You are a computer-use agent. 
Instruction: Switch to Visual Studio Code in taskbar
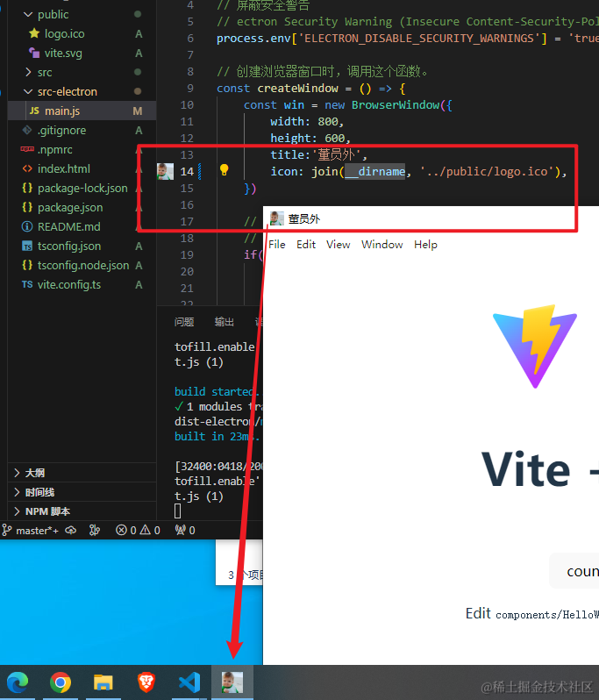[x=189, y=682]
